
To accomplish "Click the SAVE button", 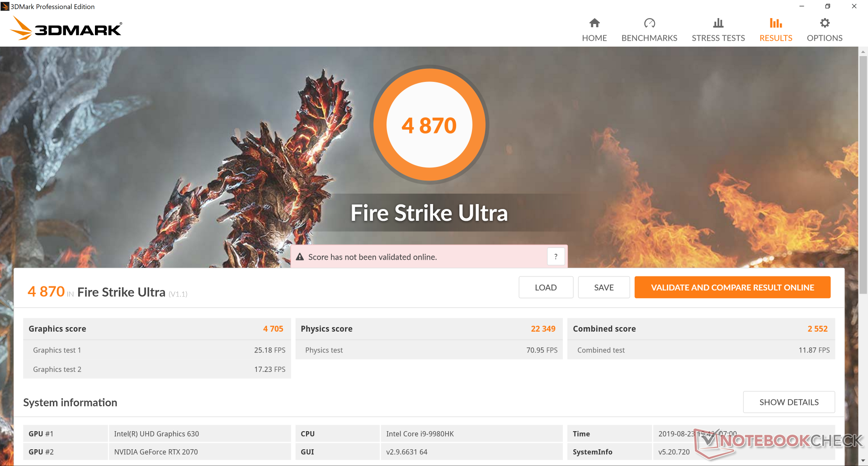I will tap(604, 287).
